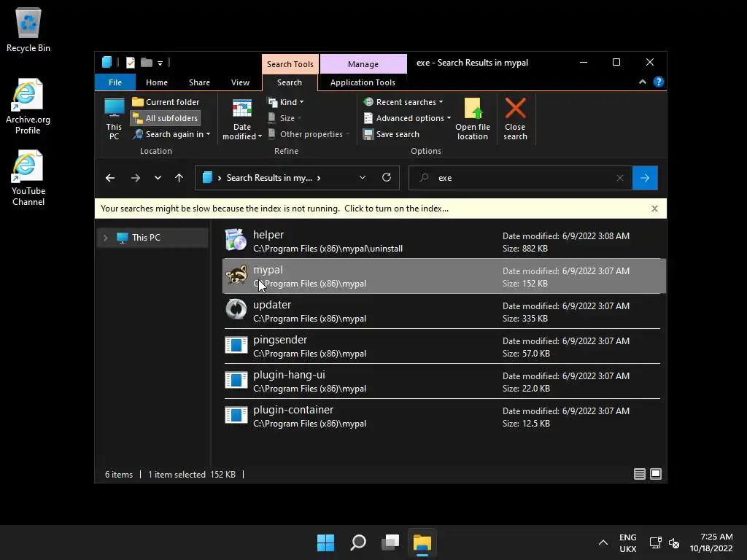The width and height of the screenshot is (747, 560).
Task: Dismiss the index warning bar
Action: (x=654, y=209)
